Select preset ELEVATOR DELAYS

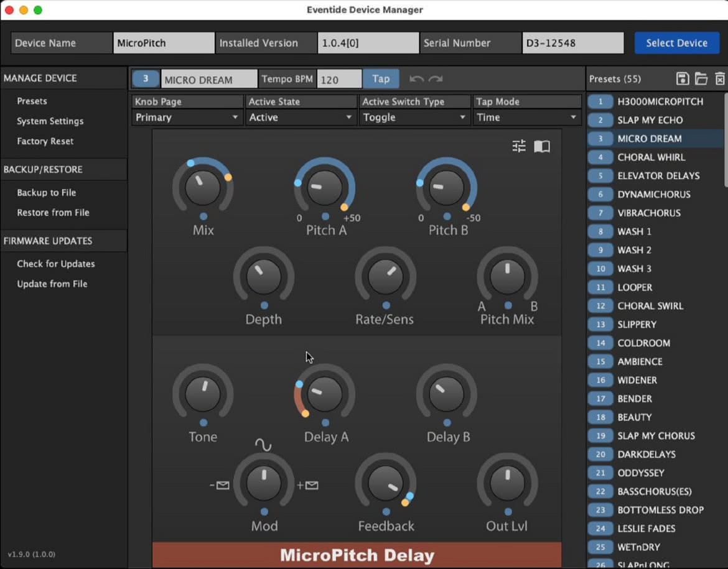pyautogui.click(x=655, y=176)
